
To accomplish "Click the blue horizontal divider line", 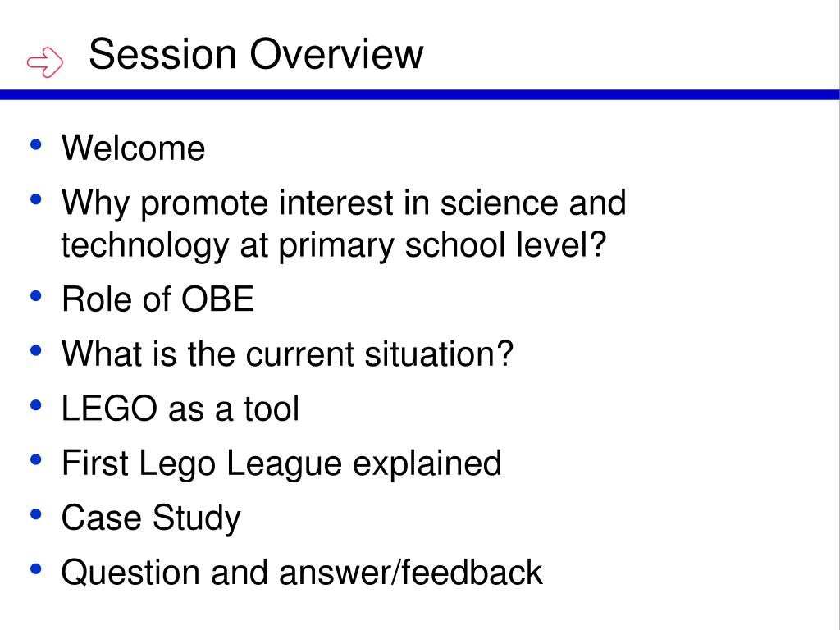I will [420, 95].
